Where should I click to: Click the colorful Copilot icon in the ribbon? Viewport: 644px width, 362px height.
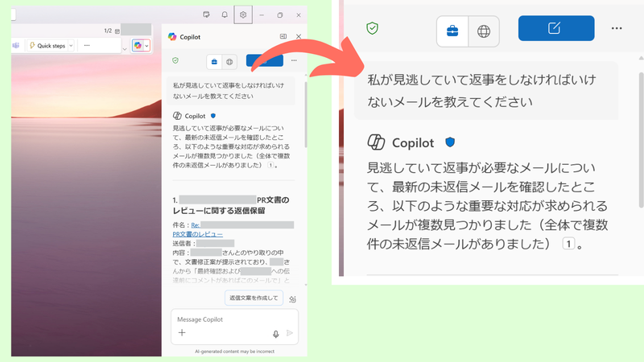[x=138, y=46]
